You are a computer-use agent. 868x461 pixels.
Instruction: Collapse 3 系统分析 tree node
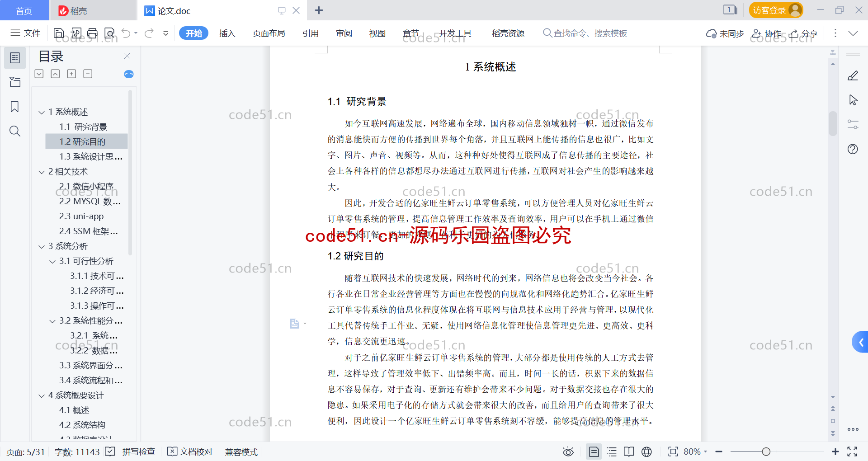[42, 246]
